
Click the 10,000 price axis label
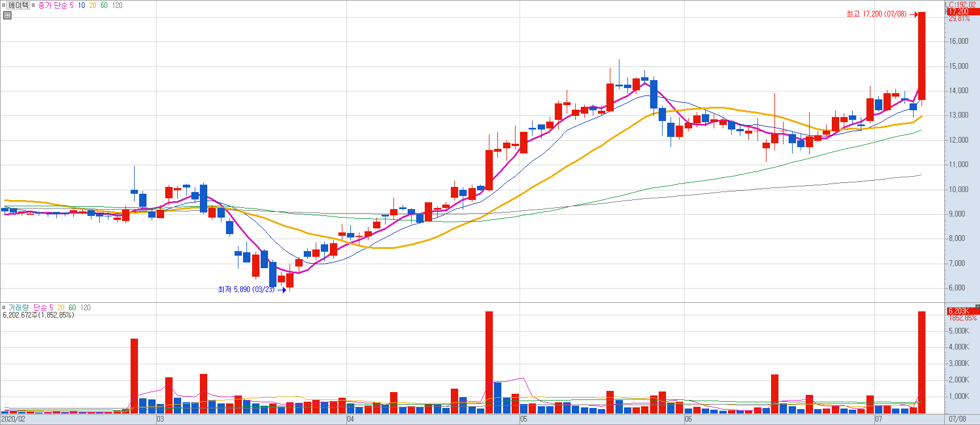coord(958,189)
